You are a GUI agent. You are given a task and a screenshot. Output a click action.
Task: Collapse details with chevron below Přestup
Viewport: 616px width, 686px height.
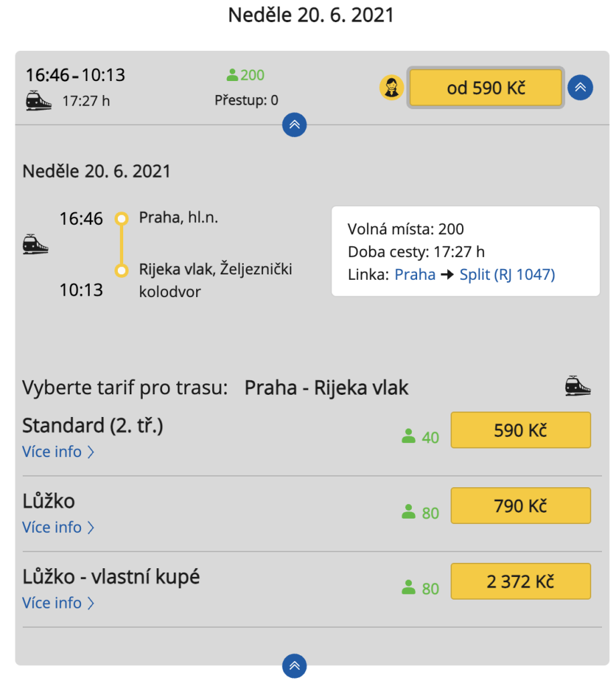coord(295,124)
